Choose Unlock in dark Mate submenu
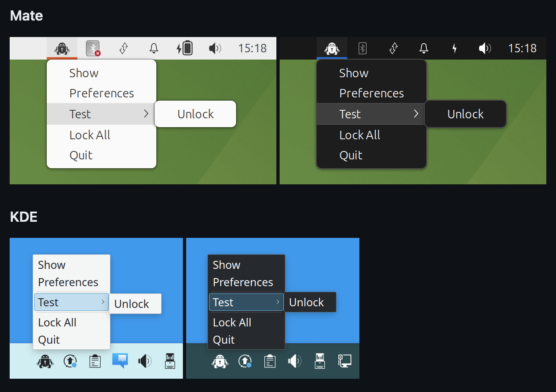556x392 pixels. pyautogui.click(x=465, y=114)
